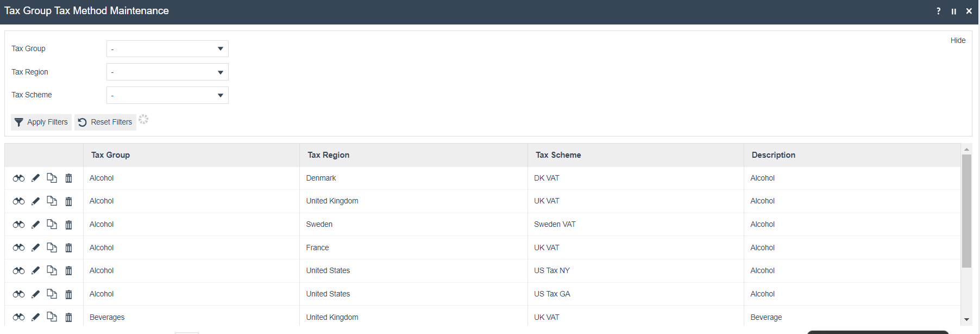This screenshot has width=980, height=334.
Task: Open the Tax Region dropdown
Action: (167, 72)
